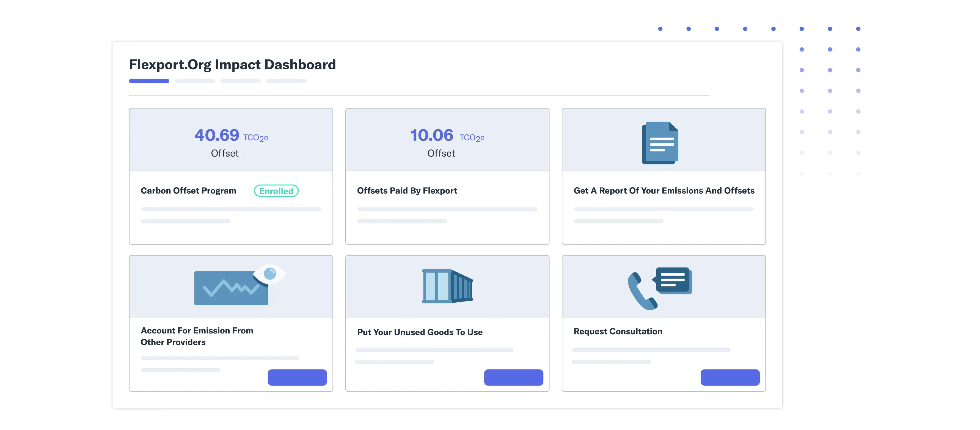Switch to the second dashboard tab
Image resolution: width=980 pixels, height=430 pixels.
194,81
